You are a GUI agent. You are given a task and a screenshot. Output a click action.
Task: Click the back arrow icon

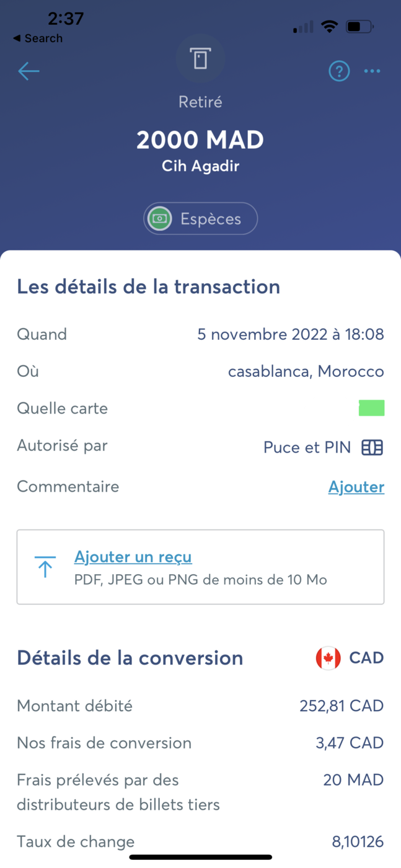pyautogui.click(x=29, y=71)
